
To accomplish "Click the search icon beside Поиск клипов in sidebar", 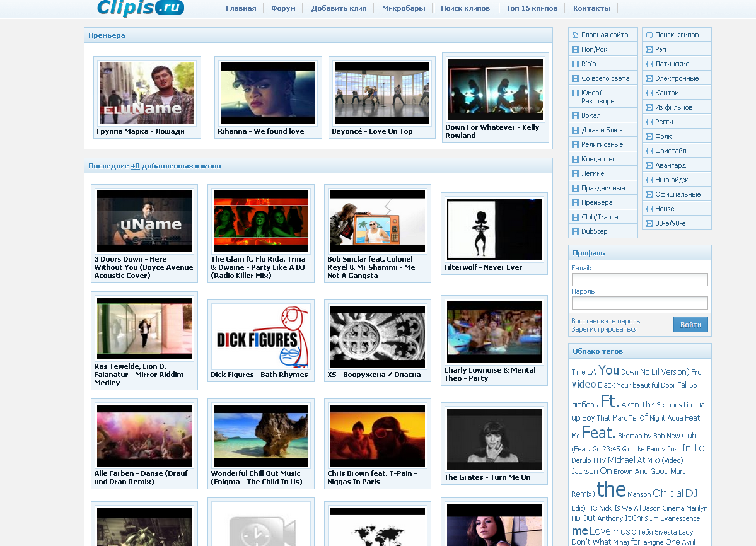I will pyautogui.click(x=649, y=35).
